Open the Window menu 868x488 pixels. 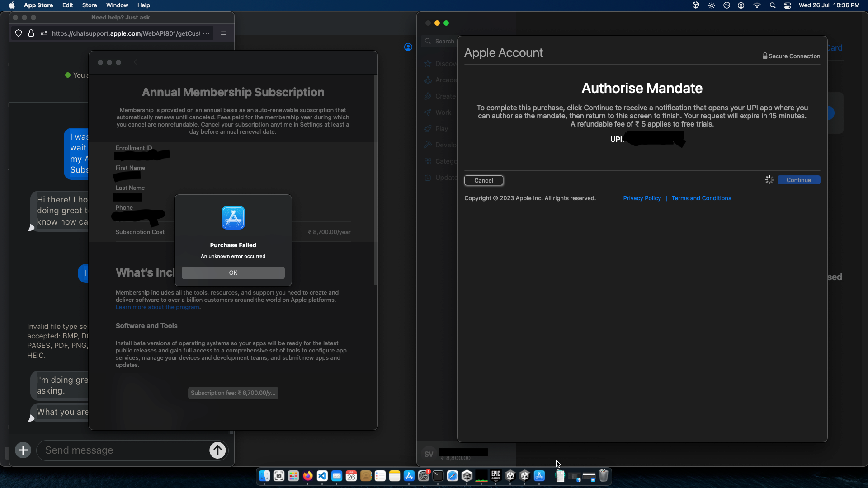tap(117, 5)
